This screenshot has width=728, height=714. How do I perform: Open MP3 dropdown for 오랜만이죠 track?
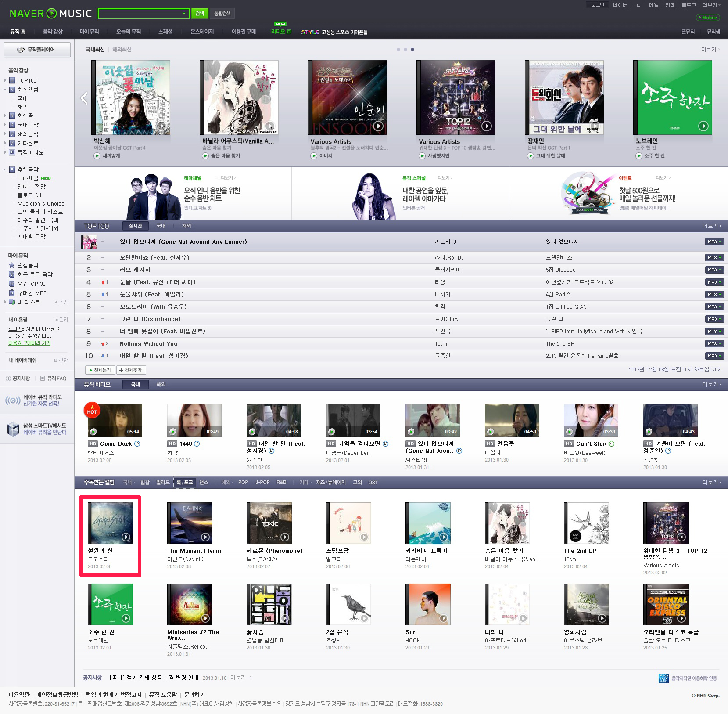[714, 258]
